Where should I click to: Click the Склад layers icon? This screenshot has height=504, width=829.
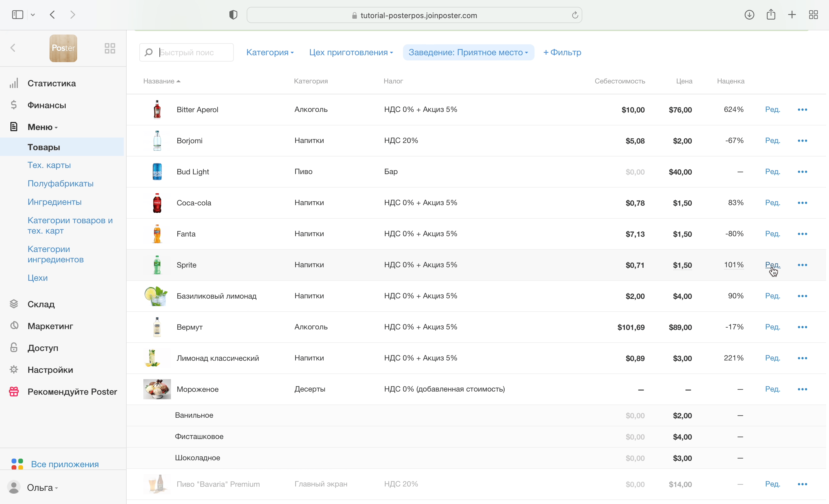click(14, 304)
